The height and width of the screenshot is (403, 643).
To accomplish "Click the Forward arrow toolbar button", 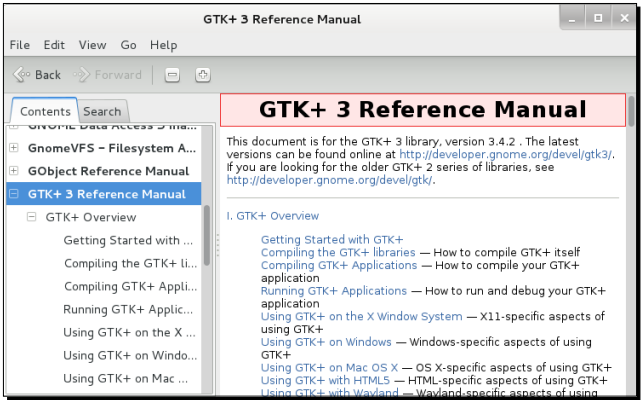I will click(x=108, y=75).
